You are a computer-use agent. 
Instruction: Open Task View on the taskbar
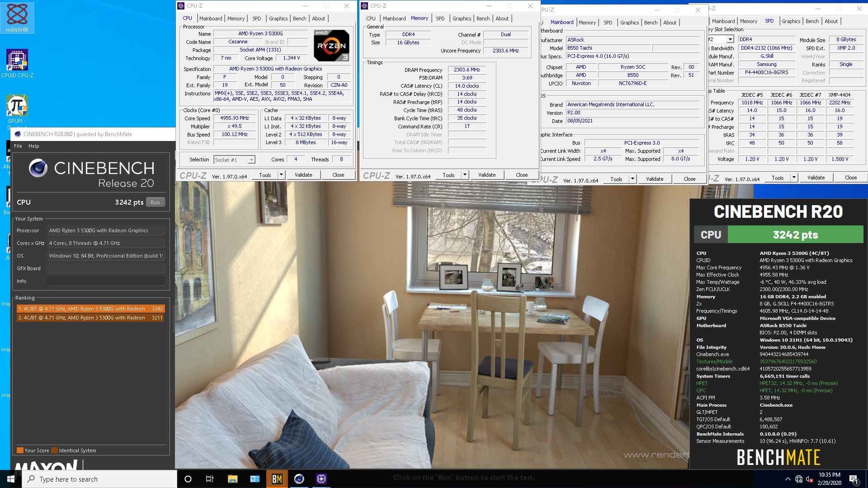210,479
